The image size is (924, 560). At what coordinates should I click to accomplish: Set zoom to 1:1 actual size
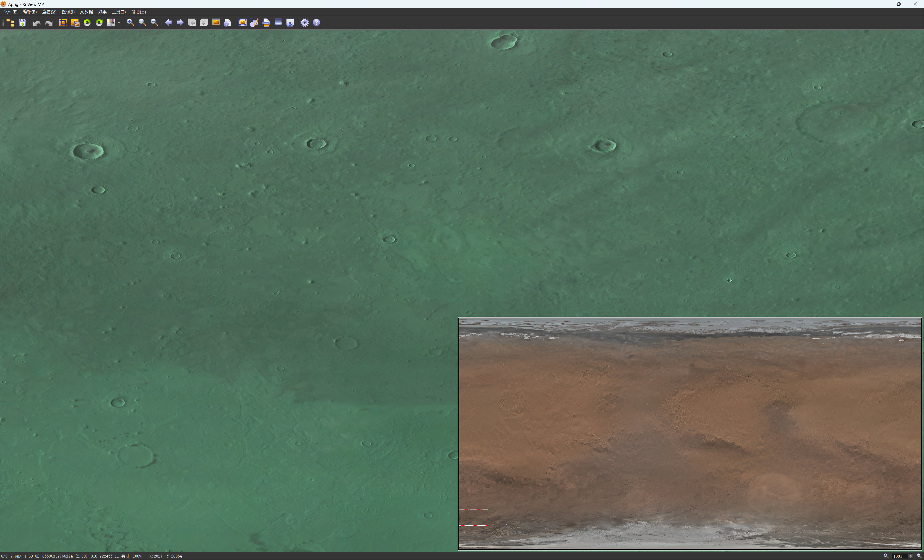pos(142,23)
